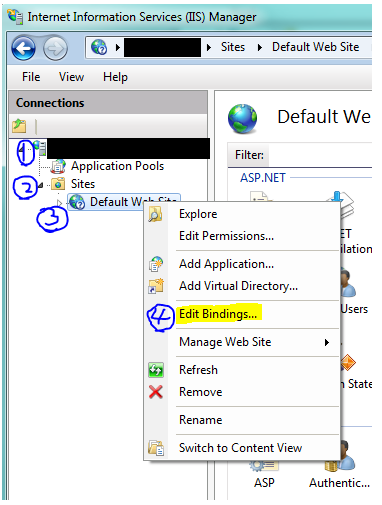
Task: Select Application Pools in Connections tree
Action: tap(117, 166)
